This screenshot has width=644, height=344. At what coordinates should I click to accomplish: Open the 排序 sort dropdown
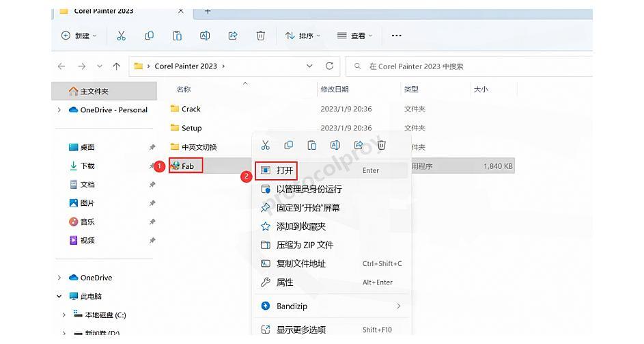[x=303, y=36]
